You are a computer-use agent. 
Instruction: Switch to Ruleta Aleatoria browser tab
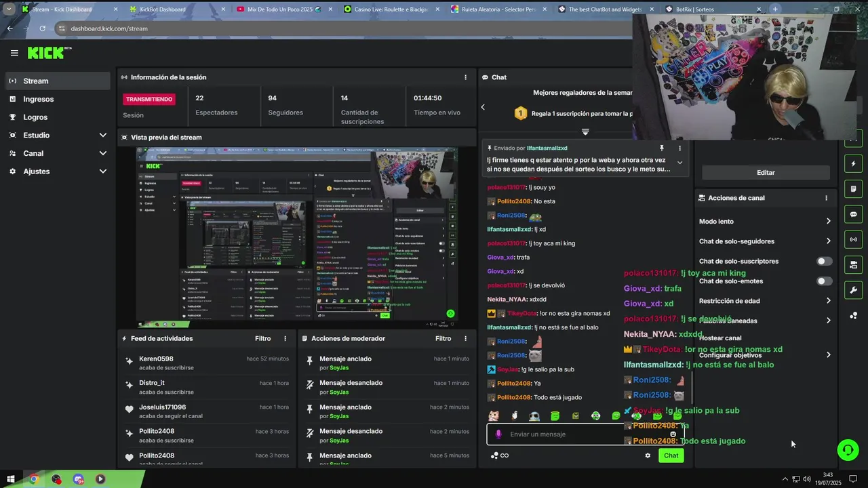(x=498, y=9)
